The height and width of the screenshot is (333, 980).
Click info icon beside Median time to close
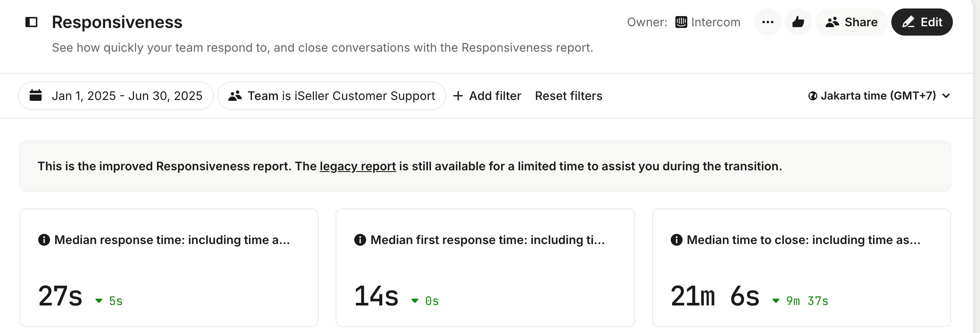tap(677, 240)
